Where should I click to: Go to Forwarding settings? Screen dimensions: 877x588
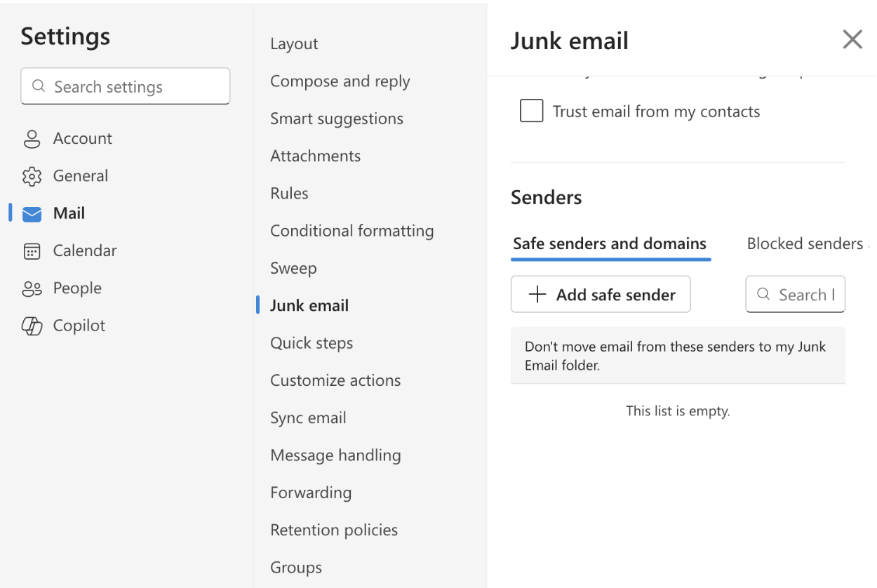coord(311,493)
